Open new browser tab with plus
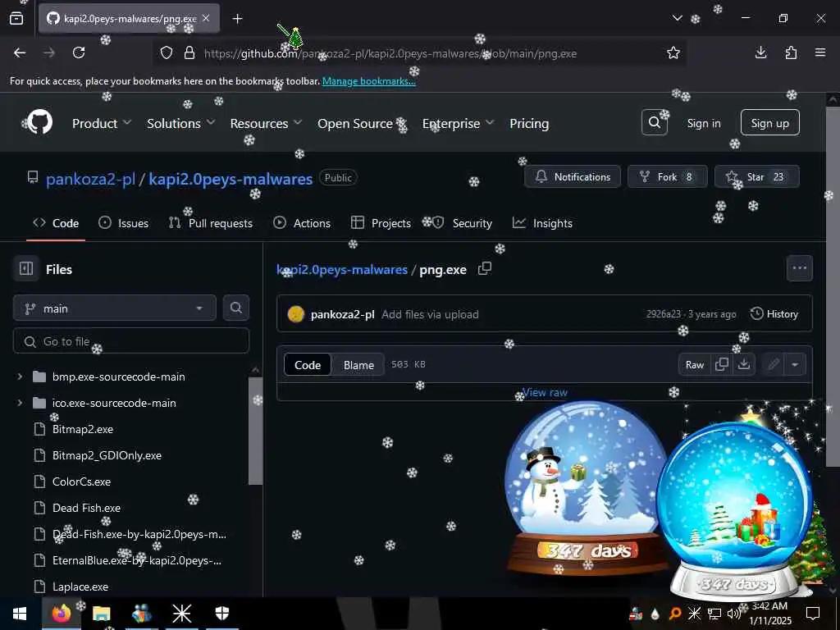 click(x=237, y=19)
